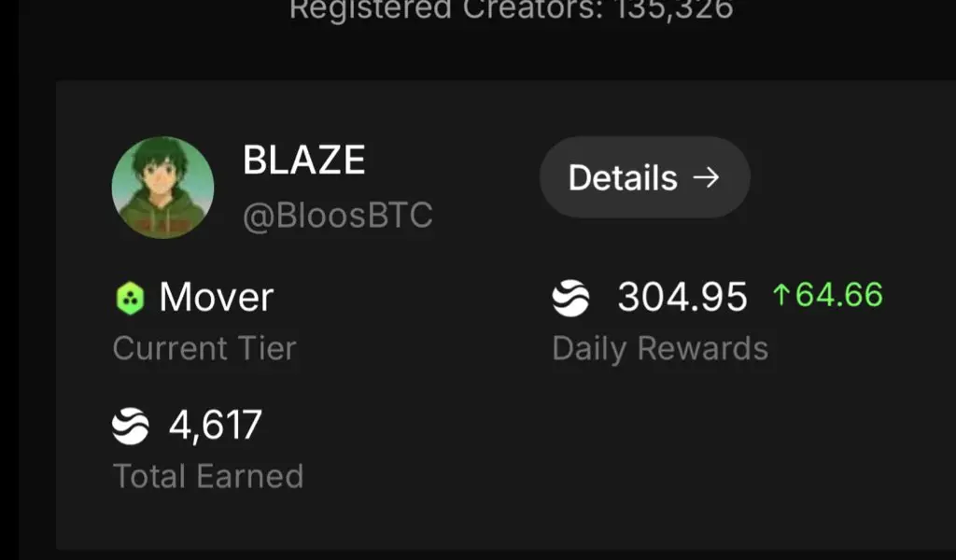This screenshot has width=956, height=560.
Task: Open BLAZE's anime profile avatar
Action: point(162,187)
